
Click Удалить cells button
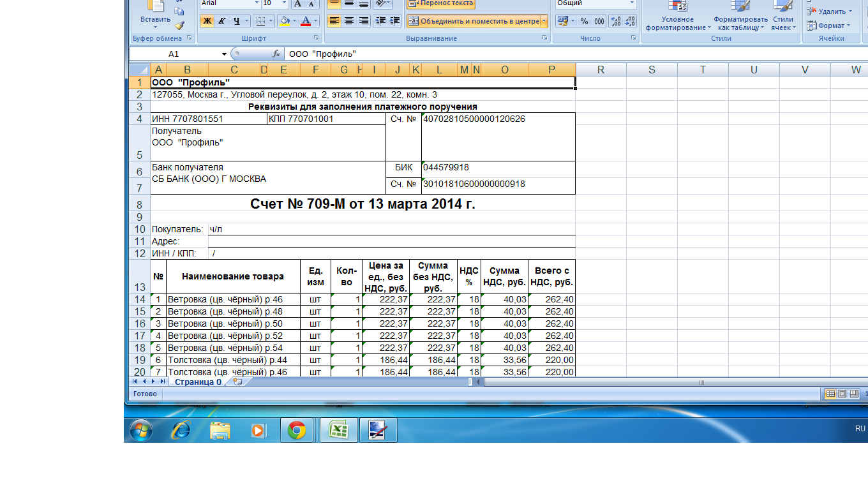coord(829,11)
